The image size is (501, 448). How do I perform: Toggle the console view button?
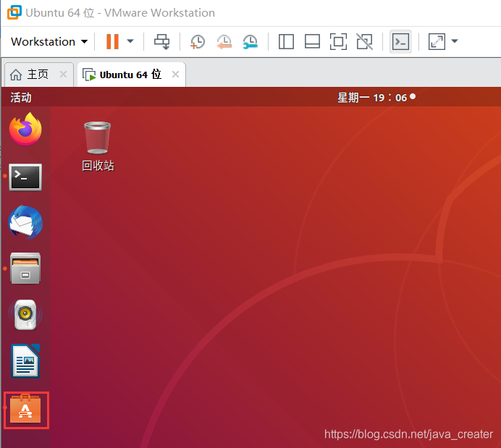400,41
